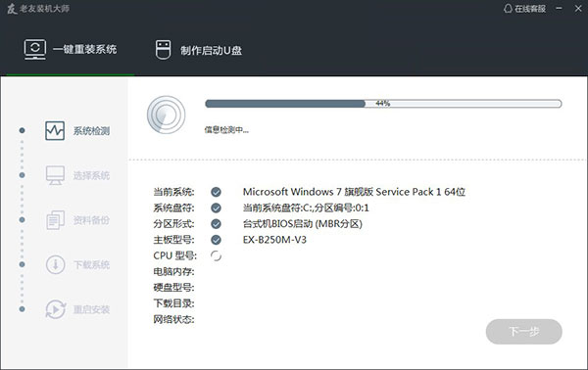Select the 重启安装 restart icon

coord(56,309)
